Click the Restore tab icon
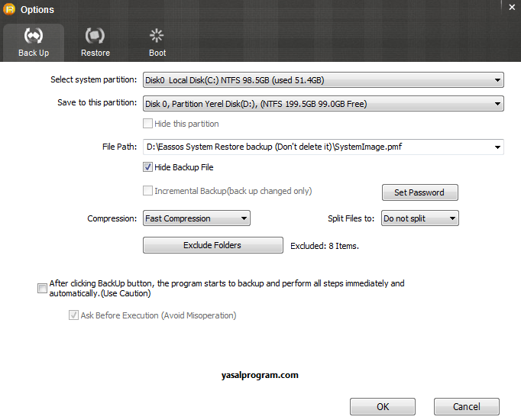521x420 pixels. click(95, 35)
